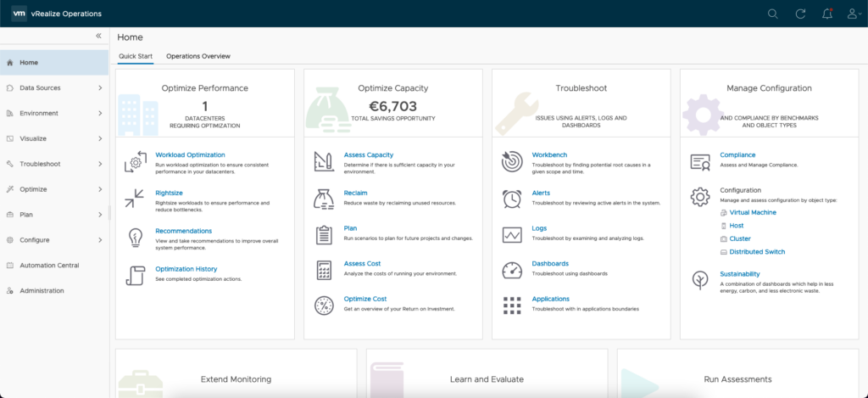The image size is (868, 398).
Task: Open the Applications link
Action: pyautogui.click(x=550, y=299)
